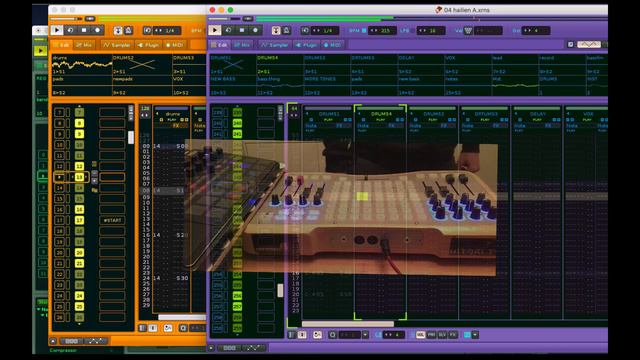Toggle block loop icon in orange window
Viewport: 640px width, 360px height.
coord(147,31)
